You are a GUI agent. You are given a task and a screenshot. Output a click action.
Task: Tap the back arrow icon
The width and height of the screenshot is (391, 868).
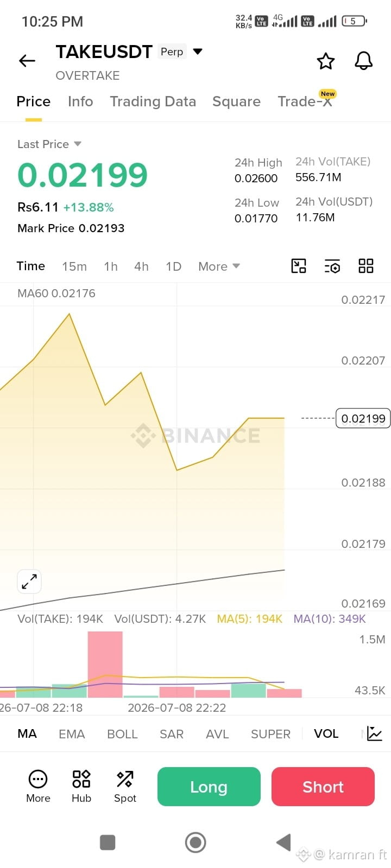click(x=27, y=61)
